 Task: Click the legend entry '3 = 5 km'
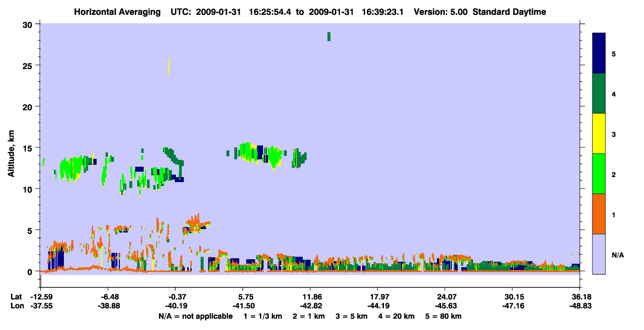[x=351, y=316]
